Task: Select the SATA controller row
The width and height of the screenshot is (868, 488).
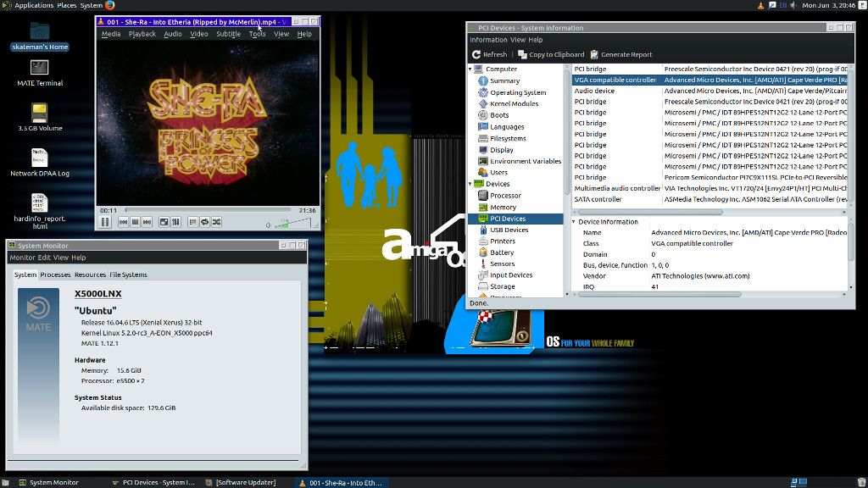Action: [709, 199]
